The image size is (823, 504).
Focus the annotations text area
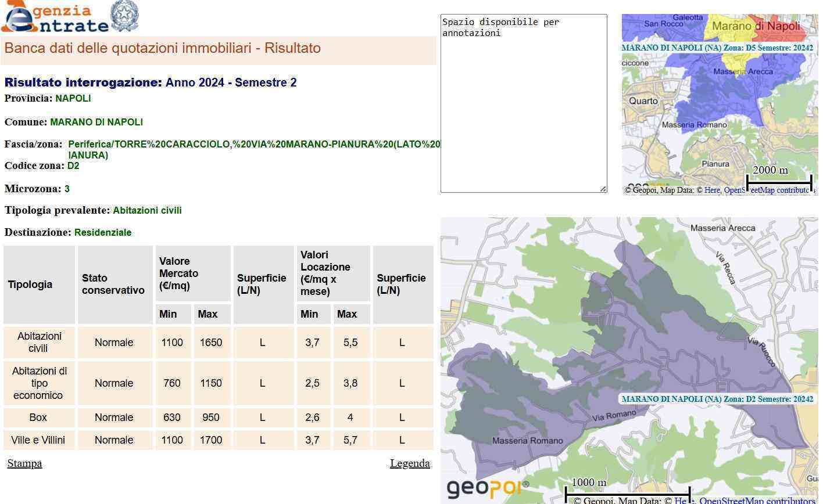point(523,105)
